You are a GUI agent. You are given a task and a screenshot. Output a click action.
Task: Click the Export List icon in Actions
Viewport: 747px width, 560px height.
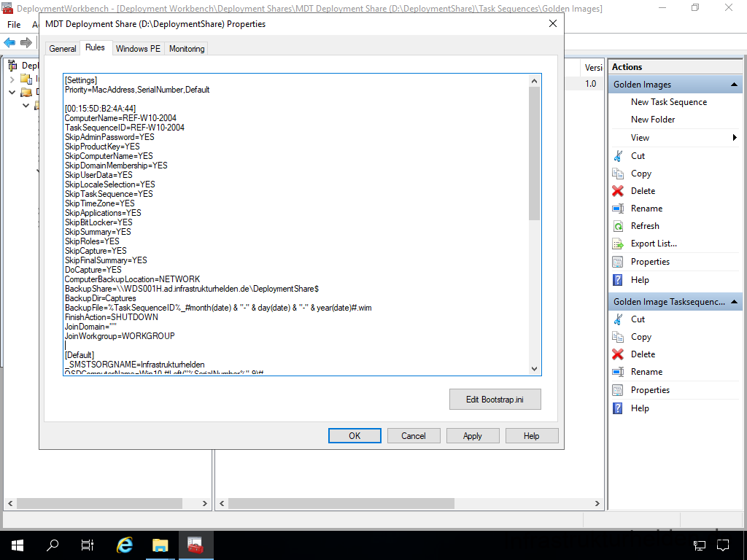point(618,244)
